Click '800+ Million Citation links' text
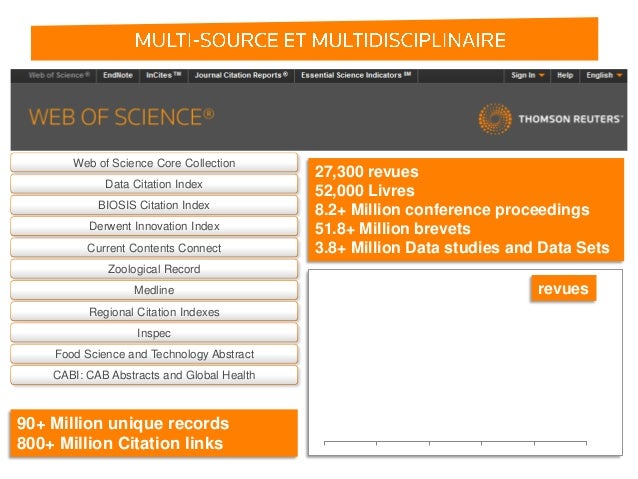The width and height of the screenshot is (638, 479). pos(120,443)
